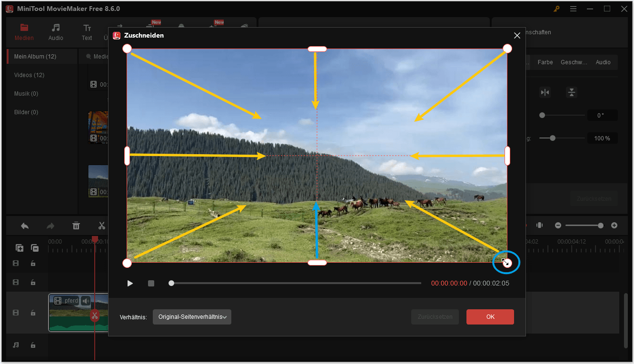Reset the crop with Zurücksetzen
This screenshot has height=364, width=634.
[x=435, y=316]
